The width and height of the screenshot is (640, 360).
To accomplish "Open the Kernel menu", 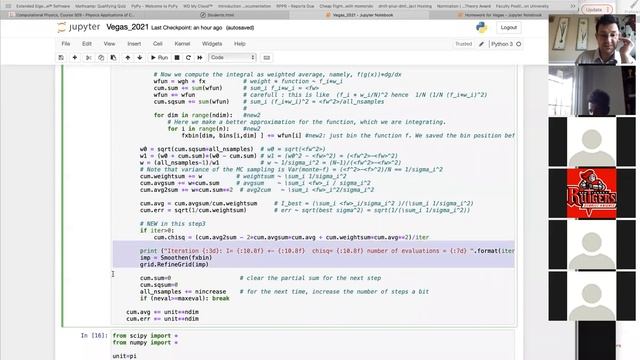I will coord(182,44).
